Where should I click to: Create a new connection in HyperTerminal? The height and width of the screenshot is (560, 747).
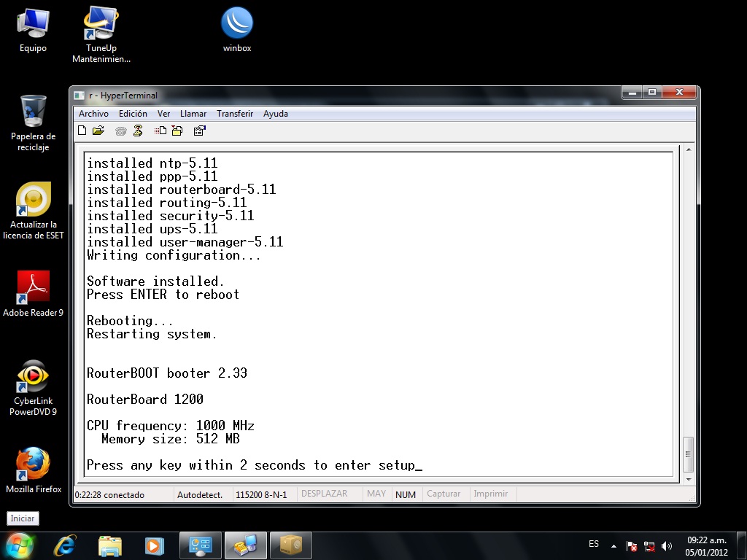click(82, 130)
